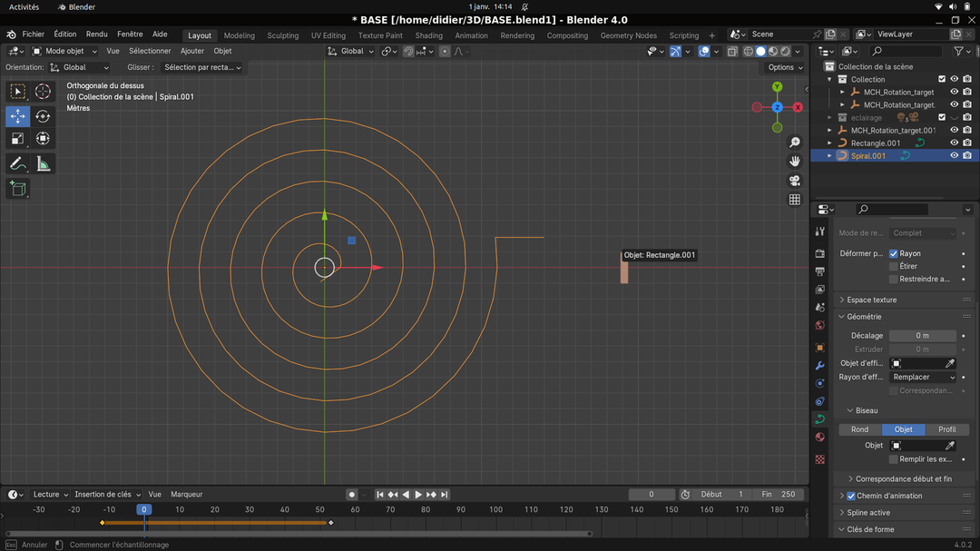Select the Scale tool
The width and height of the screenshot is (980, 551).
click(x=17, y=139)
